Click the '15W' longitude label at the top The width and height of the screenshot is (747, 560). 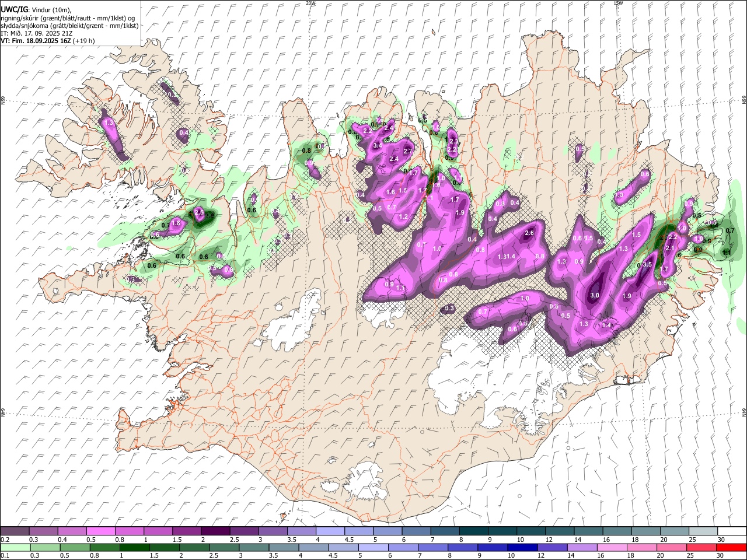(x=618, y=3)
